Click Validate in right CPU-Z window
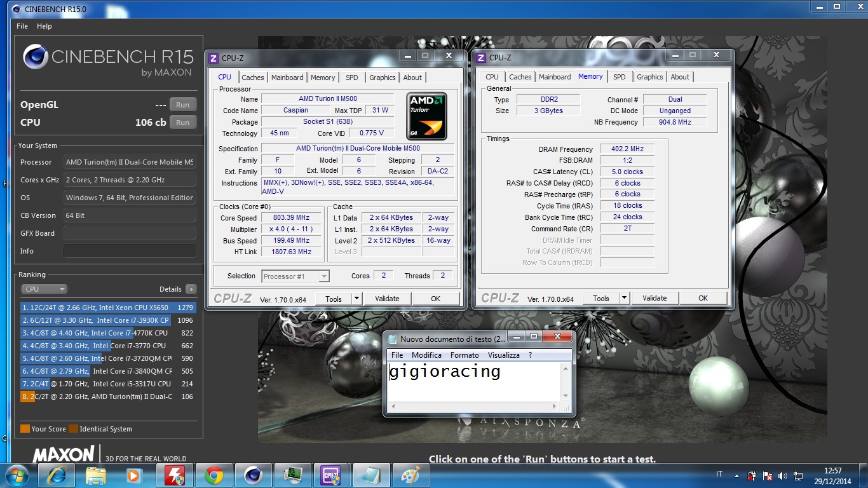 (654, 298)
